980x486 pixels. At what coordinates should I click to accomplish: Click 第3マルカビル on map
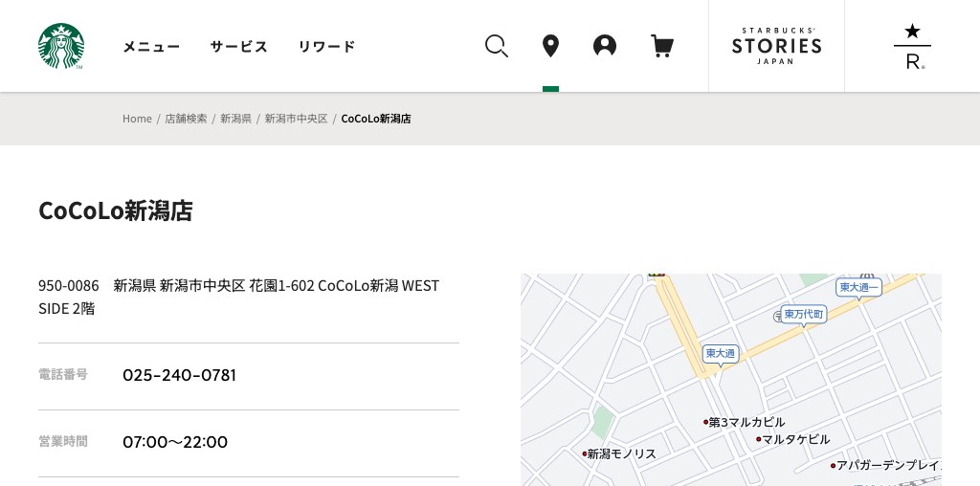coord(744,422)
